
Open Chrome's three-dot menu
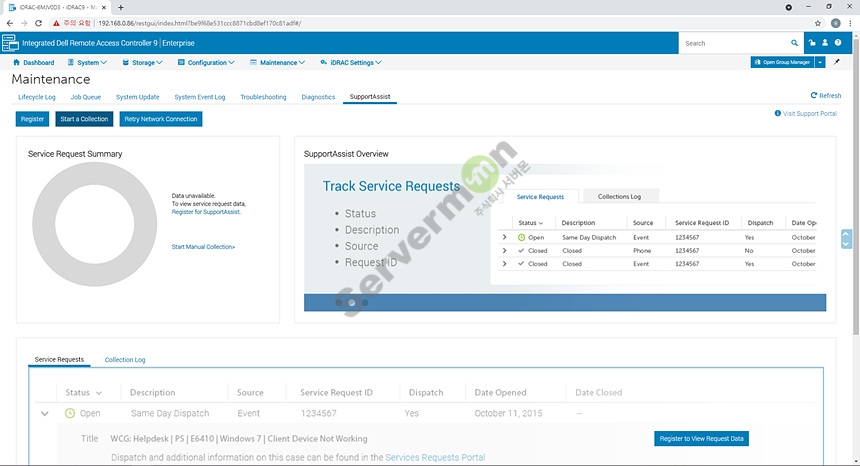[x=851, y=23]
